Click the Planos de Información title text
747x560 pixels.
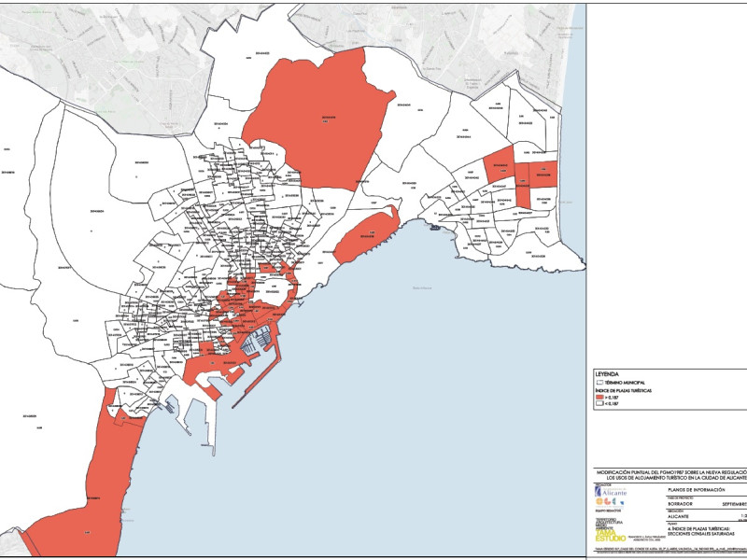click(x=698, y=489)
